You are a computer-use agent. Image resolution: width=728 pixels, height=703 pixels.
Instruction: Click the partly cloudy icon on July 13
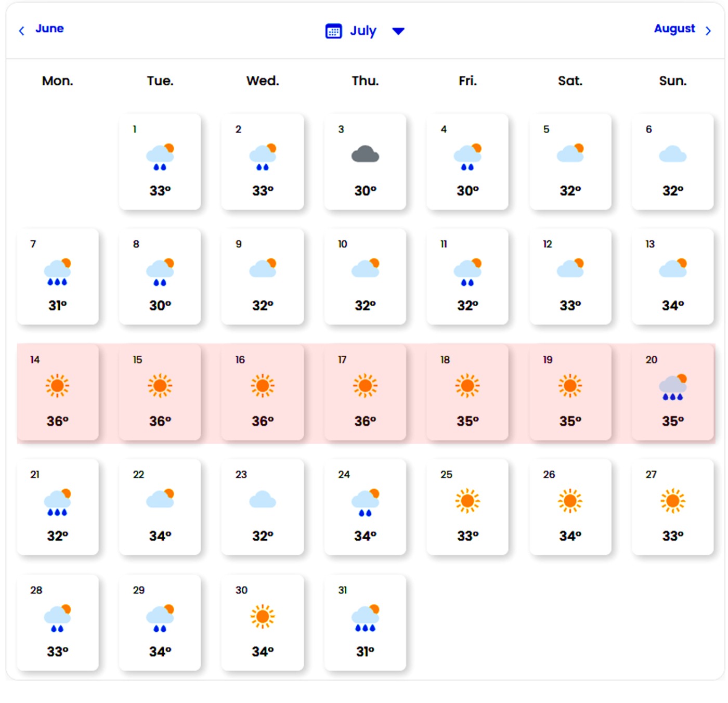672,267
